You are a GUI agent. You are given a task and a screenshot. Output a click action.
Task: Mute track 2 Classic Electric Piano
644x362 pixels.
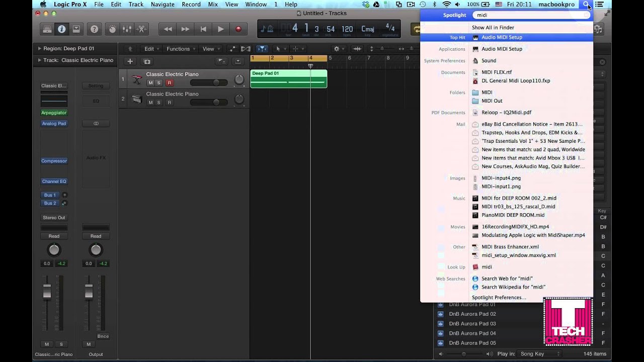(x=150, y=103)
